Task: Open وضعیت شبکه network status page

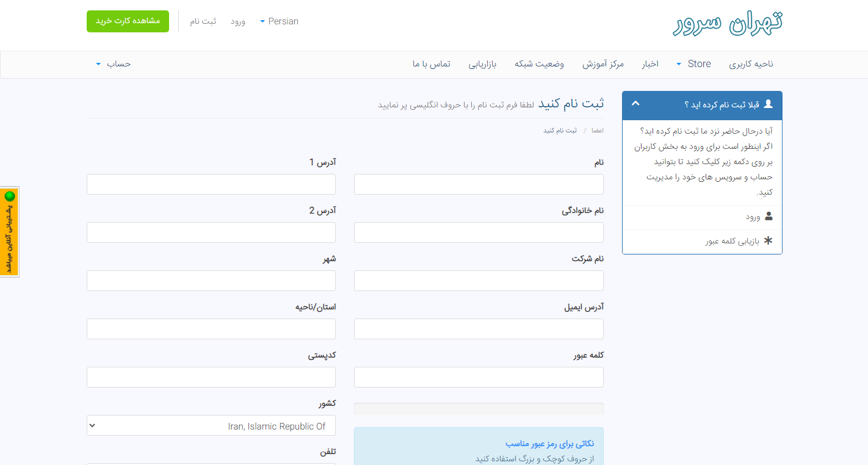Action: [x=539, y=64]
